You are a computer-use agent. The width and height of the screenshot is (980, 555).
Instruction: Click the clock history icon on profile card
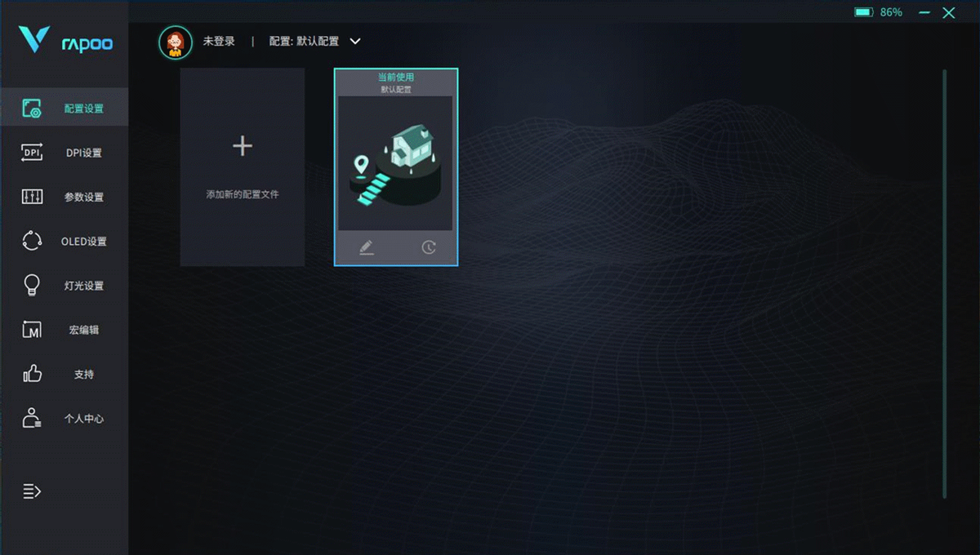coord(429,247)
